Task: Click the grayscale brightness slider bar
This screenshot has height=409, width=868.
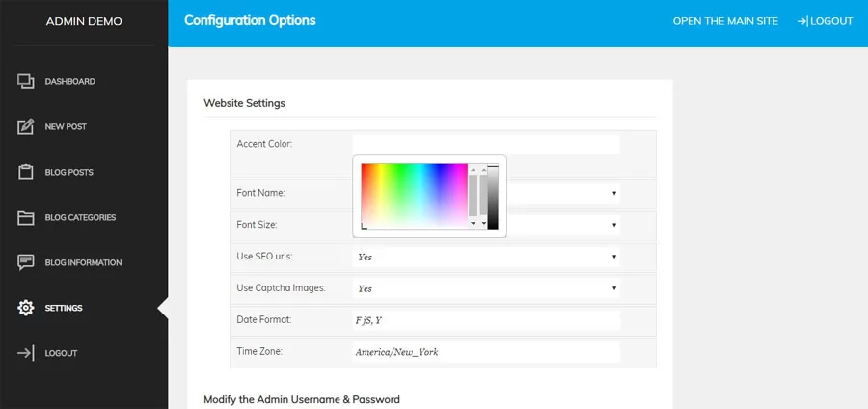Action: 493,197
